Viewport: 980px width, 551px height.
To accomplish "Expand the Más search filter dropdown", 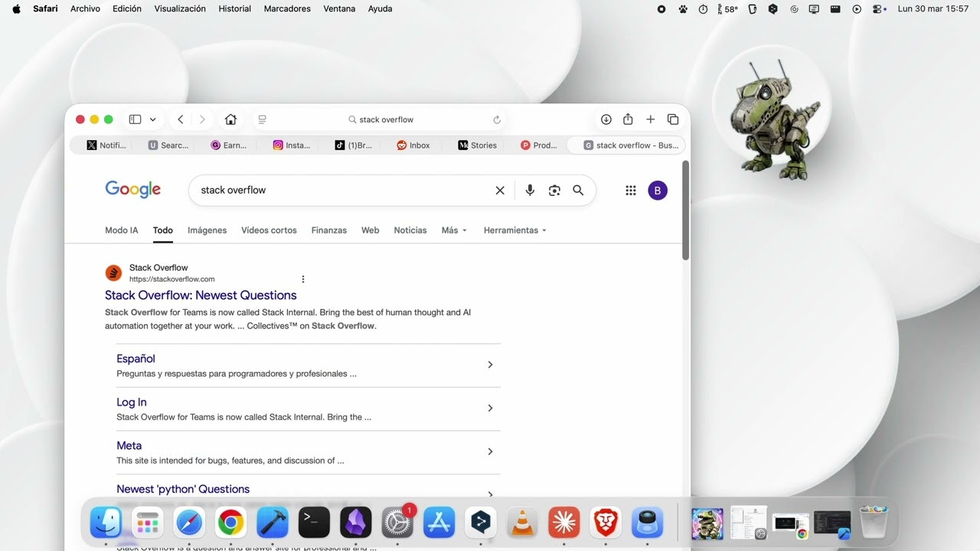I will (454, 230).
